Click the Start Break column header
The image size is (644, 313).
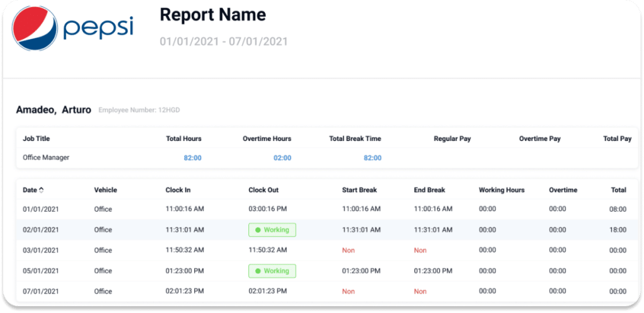(x=359, y=190)
